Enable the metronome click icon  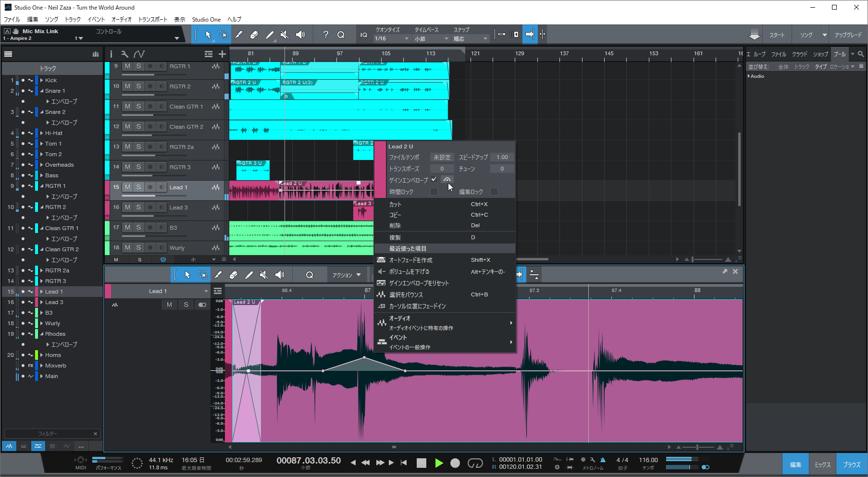[x=603, y=460]
